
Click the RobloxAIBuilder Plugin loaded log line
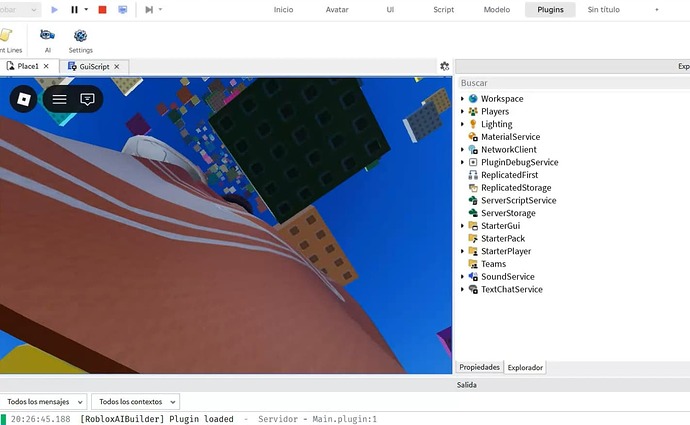point(157,419)
